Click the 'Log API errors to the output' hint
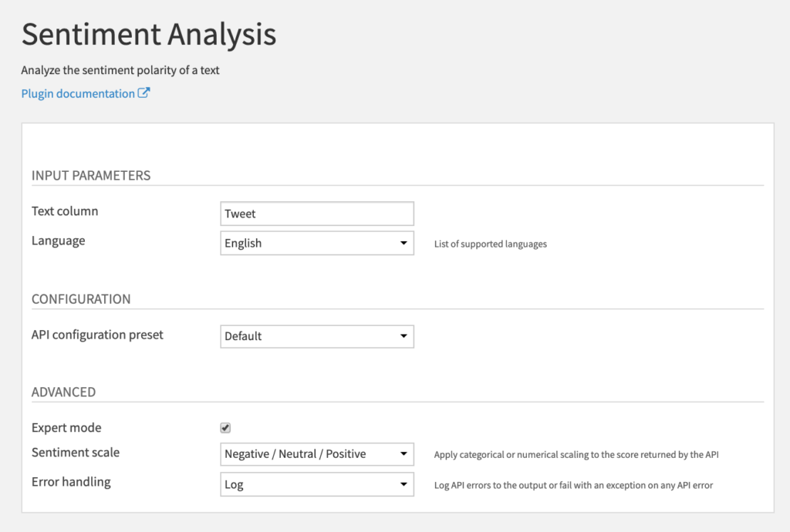This screenshot has width=790, height=532. click(x=573, y=485)
